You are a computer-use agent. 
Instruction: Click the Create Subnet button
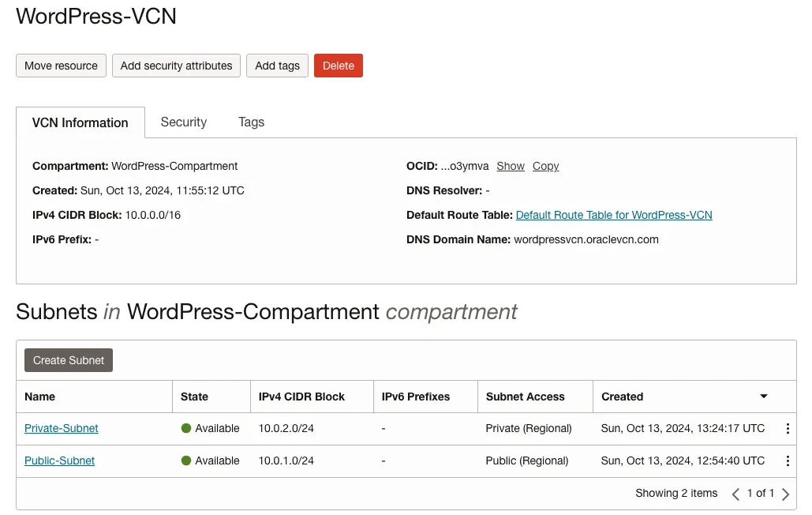[69, 360]
